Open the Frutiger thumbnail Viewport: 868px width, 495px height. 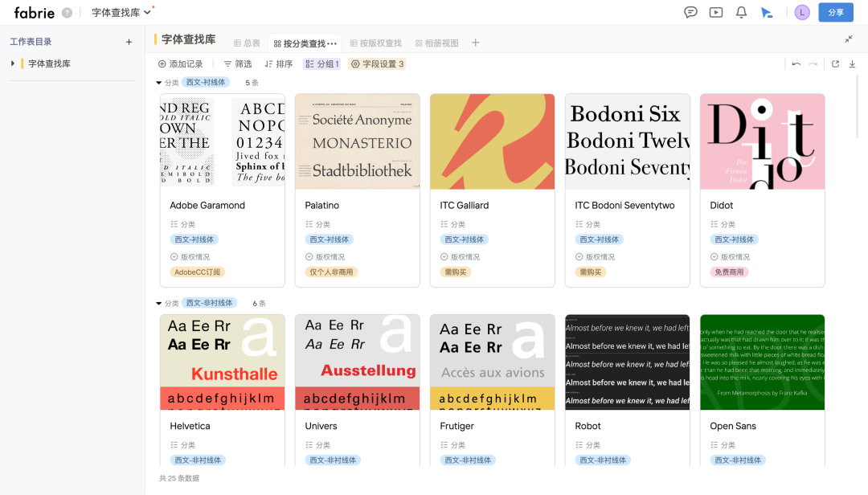click(x=493, y=362)
